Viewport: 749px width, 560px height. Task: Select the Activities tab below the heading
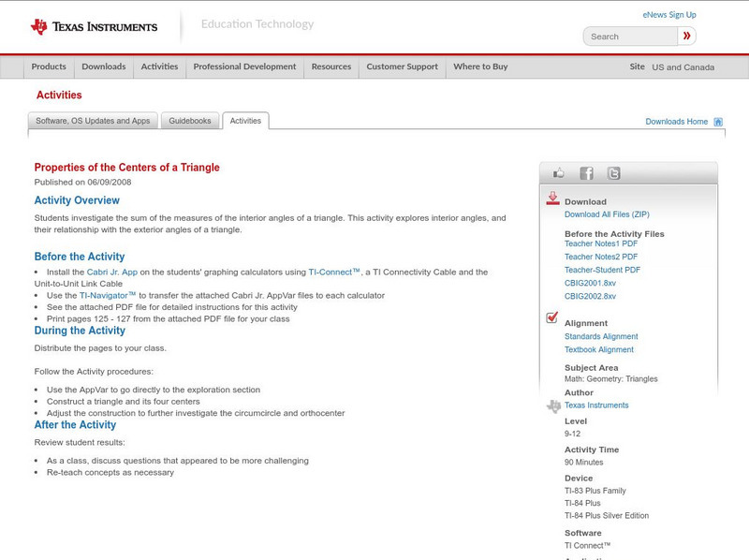245,121
